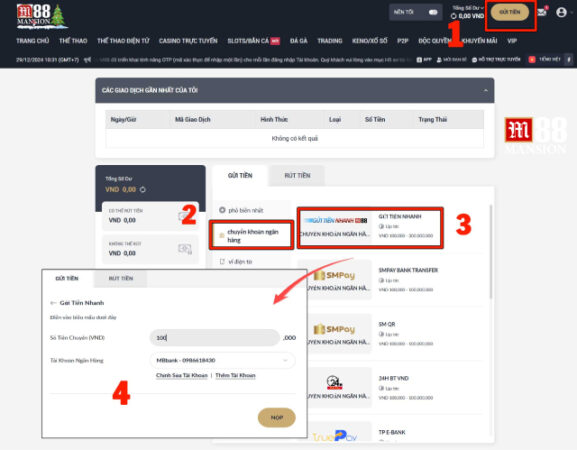Image resolution: width=577 pixels, height=450 pixels.
Task: Open the mail inbox icon
Action: click(x=542, y=12)
